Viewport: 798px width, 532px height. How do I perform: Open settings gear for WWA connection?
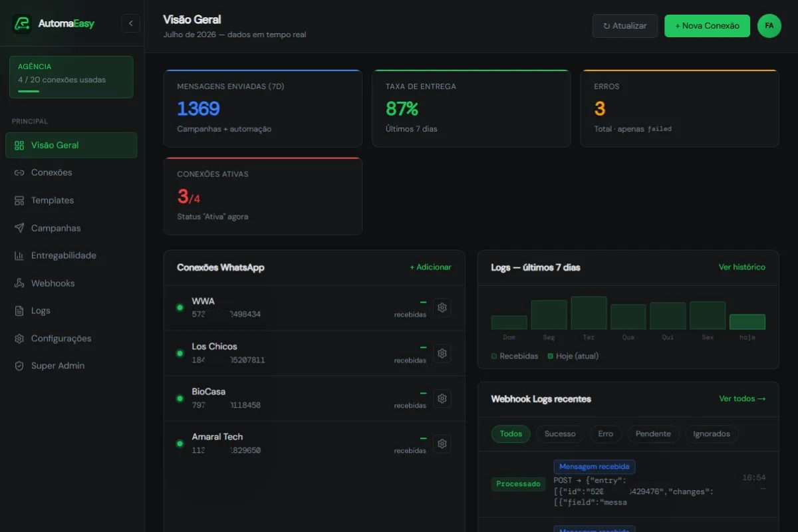click(442, 307)
